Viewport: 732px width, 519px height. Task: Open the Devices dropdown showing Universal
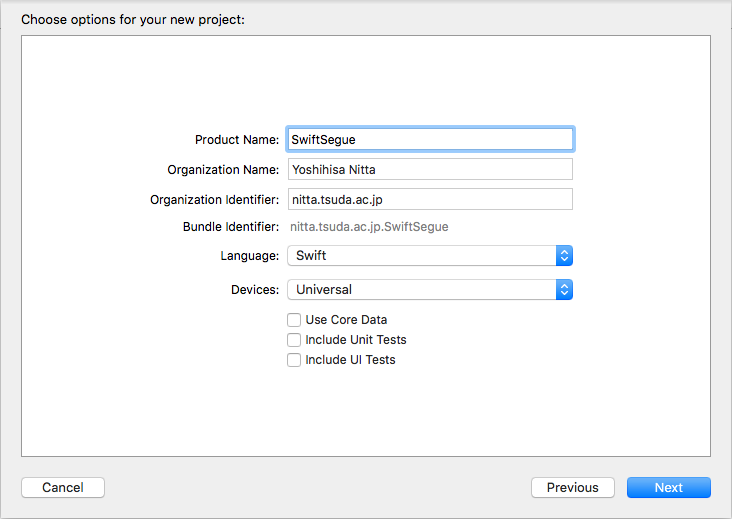(420, 290)
